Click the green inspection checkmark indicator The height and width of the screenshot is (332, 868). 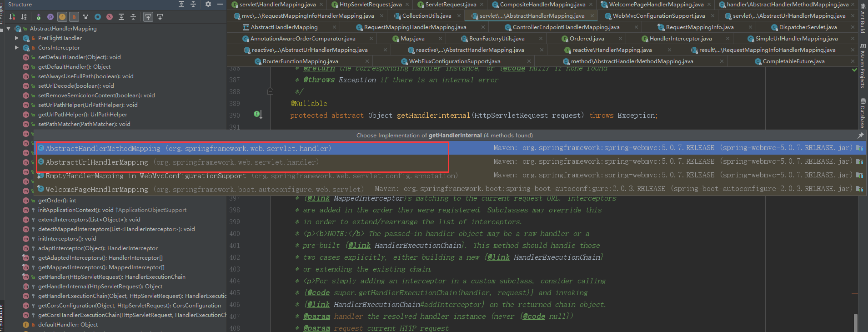point(855,70)
